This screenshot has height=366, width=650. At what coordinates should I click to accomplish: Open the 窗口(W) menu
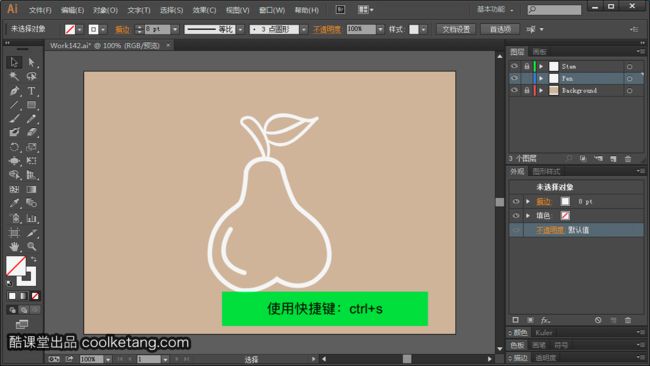point(272,10)
